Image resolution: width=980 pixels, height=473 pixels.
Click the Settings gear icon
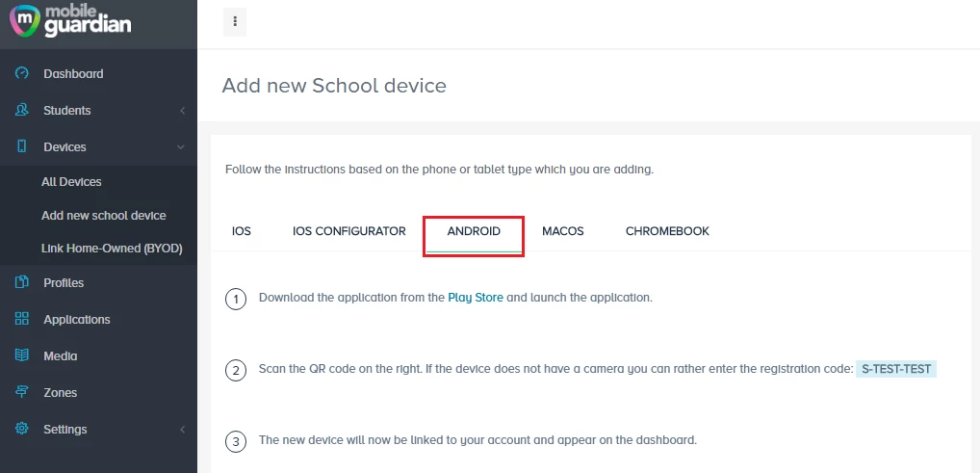tap(22, 429)
